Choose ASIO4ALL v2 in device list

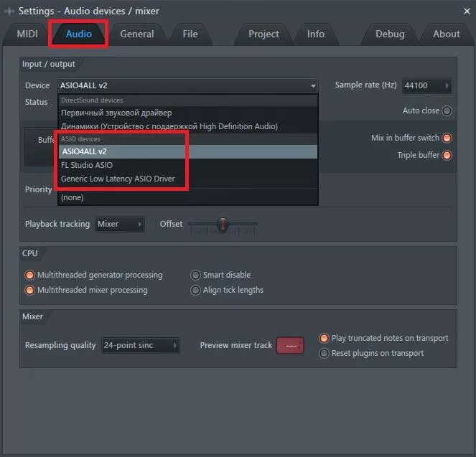(187, 151)
